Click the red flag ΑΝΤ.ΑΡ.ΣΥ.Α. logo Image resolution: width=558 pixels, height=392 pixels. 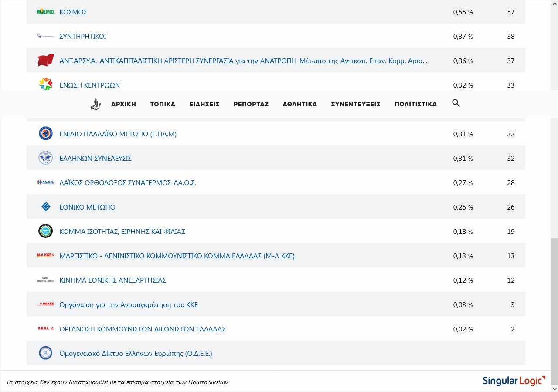tap(46, 61)
